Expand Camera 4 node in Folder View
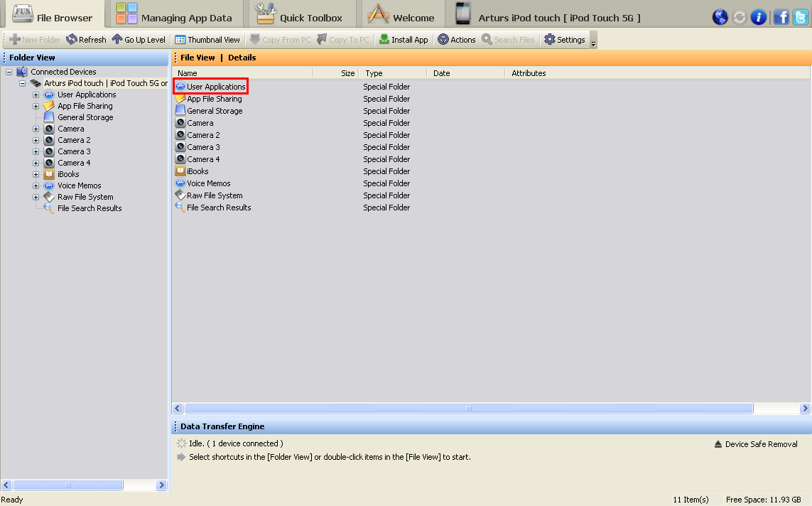This screenshot has height=506, width=812. (36, 163)
